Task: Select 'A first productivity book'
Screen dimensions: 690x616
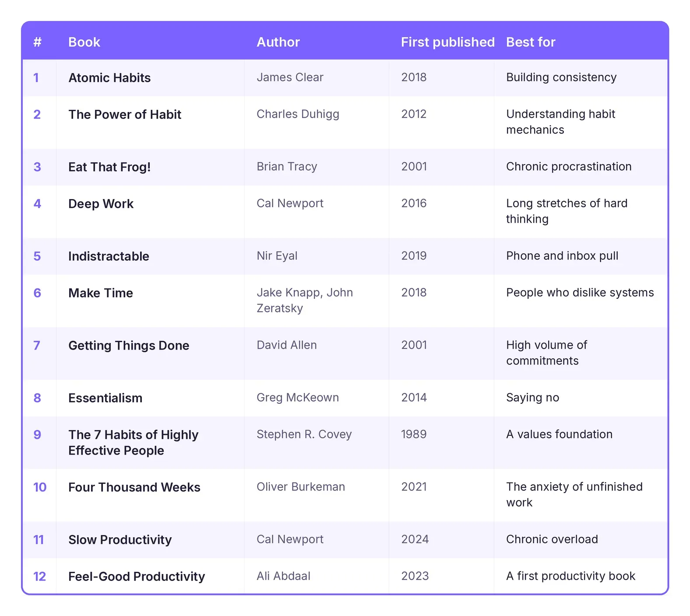Action: pos(570,576)
